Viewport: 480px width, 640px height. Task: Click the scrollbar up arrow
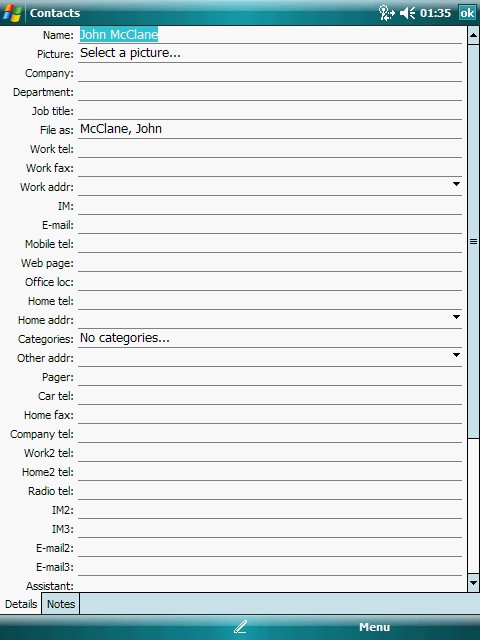tap(473, 36)
